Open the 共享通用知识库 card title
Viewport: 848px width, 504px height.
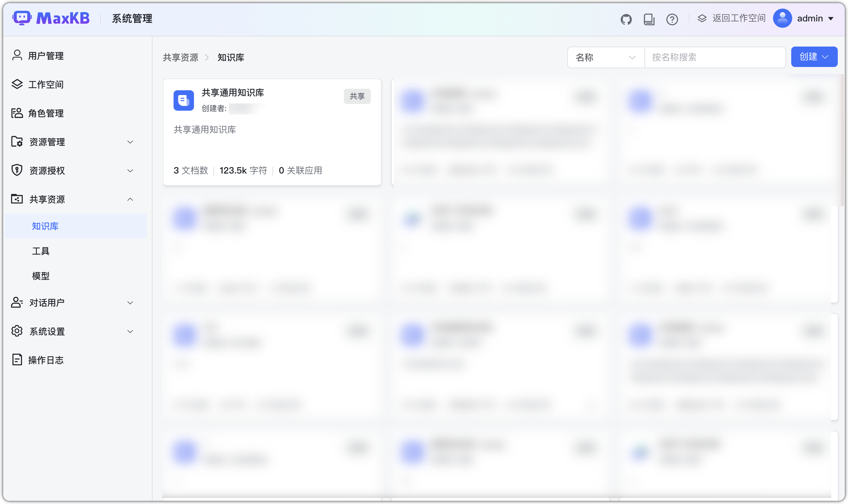pyautogui.click(x=233, y=93)
